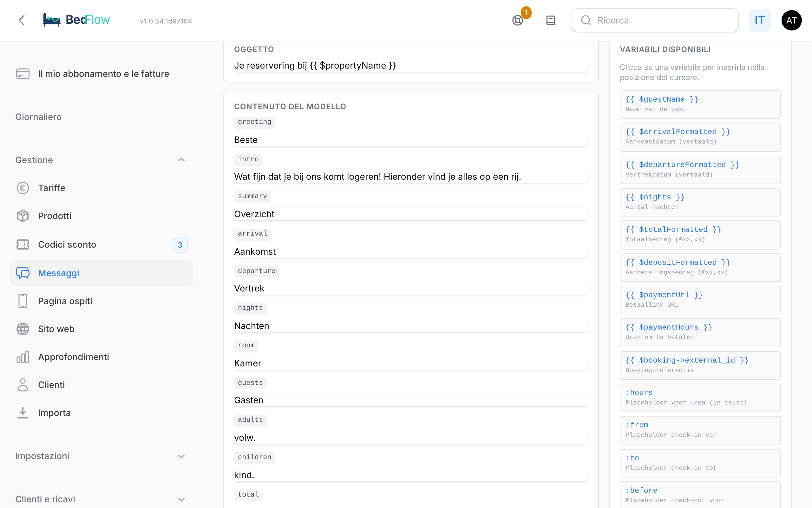The image size is (812, 508).
Task: Insert the $paymentUrl variable
Action: pos(700,300)
